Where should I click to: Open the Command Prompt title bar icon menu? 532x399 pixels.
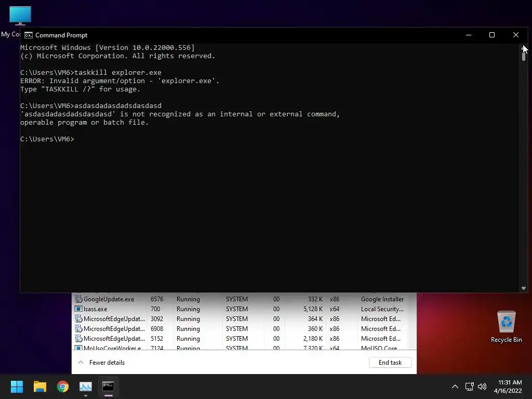coord(29,35)
